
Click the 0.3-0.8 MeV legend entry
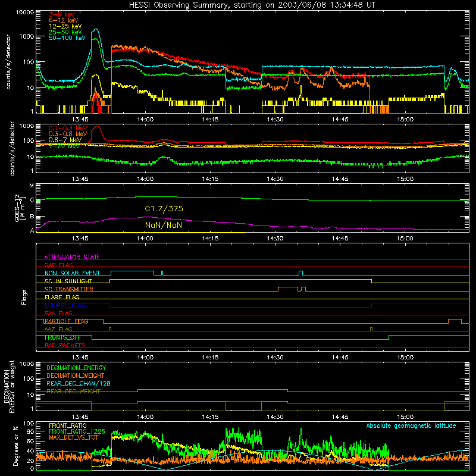tap(68, 134)
